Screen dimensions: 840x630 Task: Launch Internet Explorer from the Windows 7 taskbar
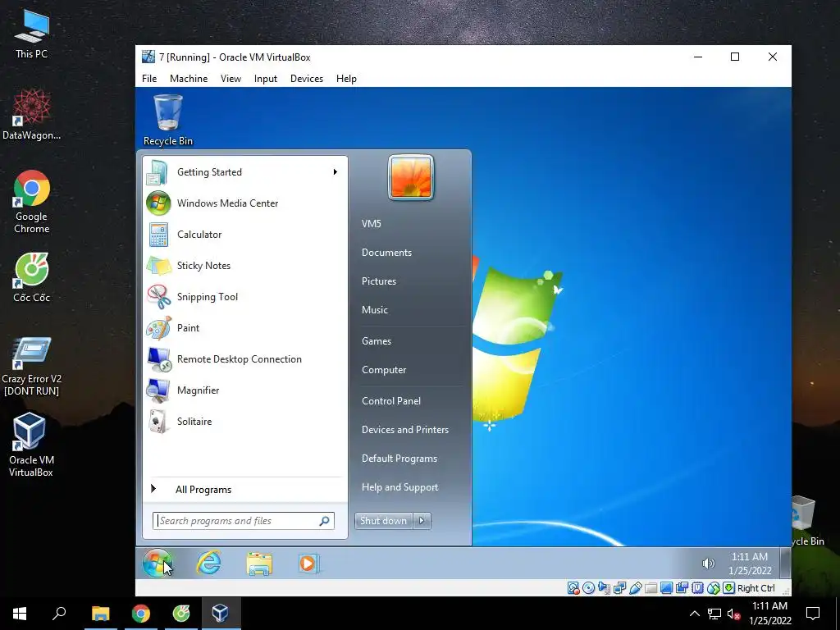[208, 563]
